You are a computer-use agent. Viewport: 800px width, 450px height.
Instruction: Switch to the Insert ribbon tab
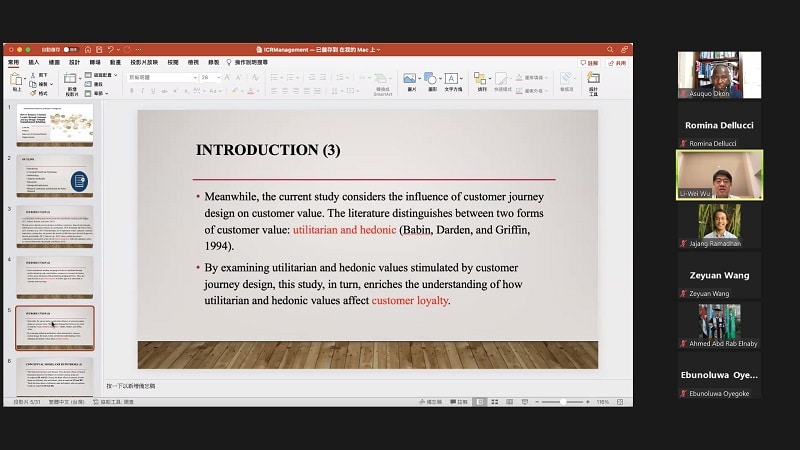coord(34,62)
